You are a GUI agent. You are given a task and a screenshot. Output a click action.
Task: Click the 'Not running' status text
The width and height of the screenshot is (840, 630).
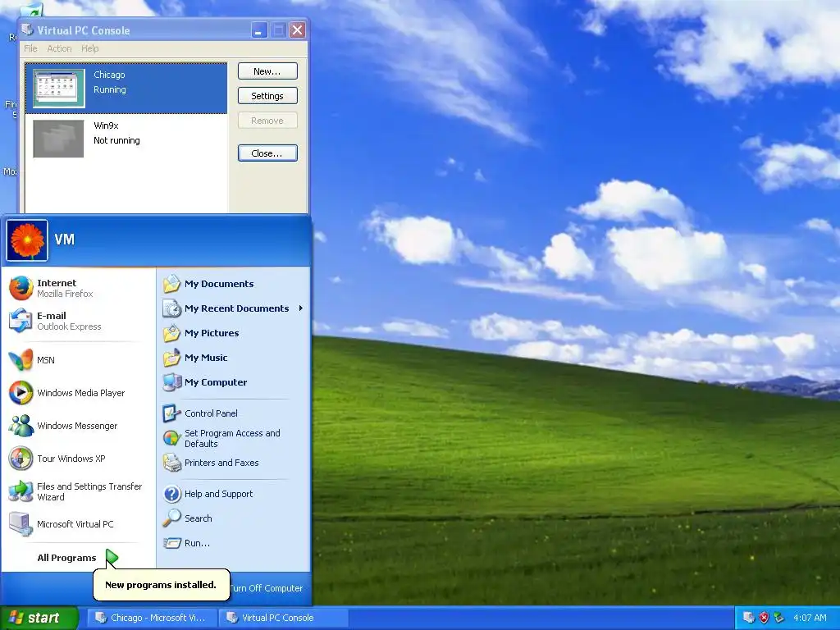point(116,140)
